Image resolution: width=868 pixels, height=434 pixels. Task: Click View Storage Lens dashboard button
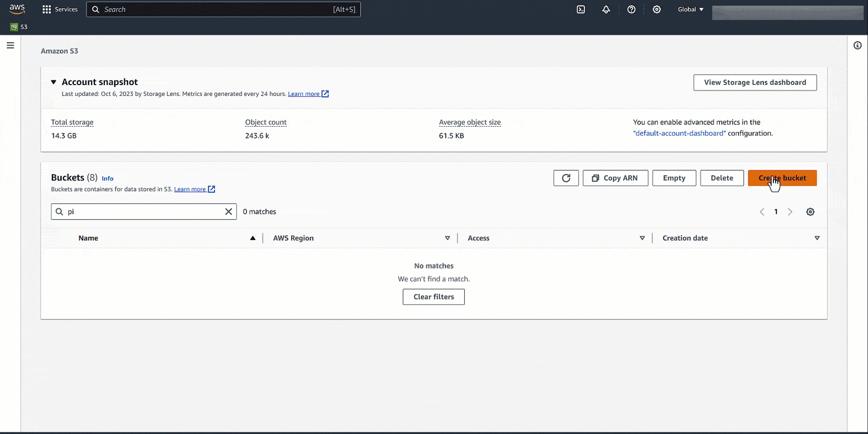pyautogui.click(x=755, y=82)
